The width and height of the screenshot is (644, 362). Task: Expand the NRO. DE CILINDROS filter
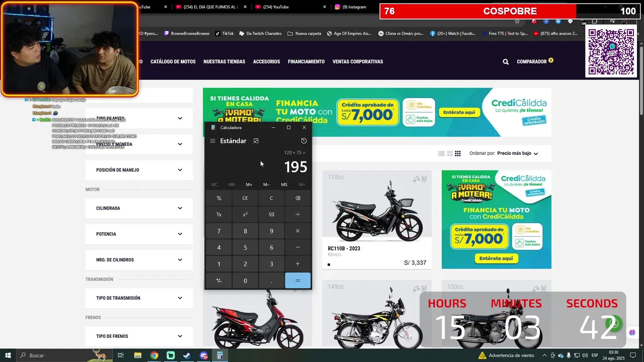tap(139, 260)
